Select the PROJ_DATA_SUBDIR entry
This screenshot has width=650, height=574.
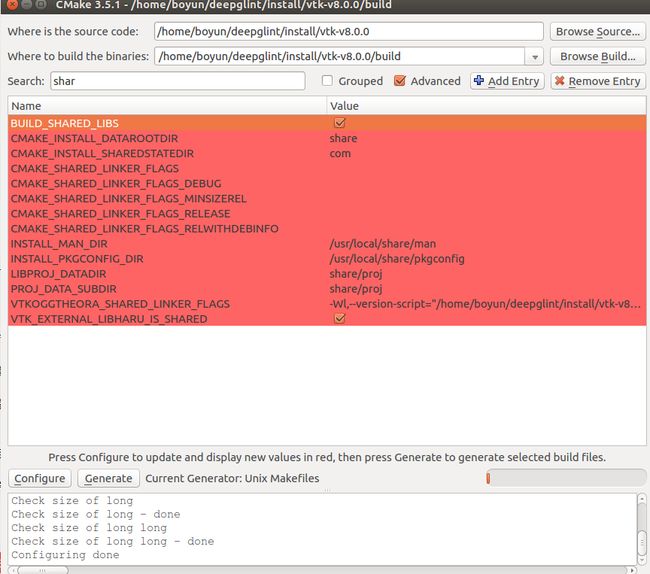[63, 288]
